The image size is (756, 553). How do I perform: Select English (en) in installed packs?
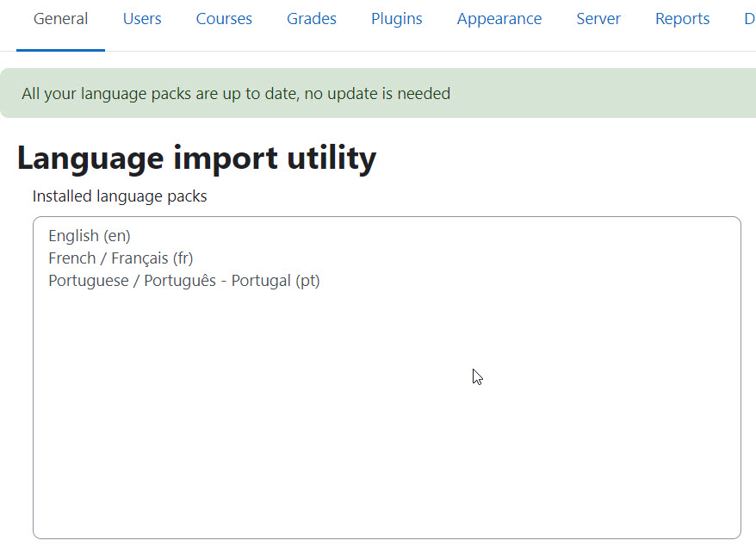tap(90, 236)
